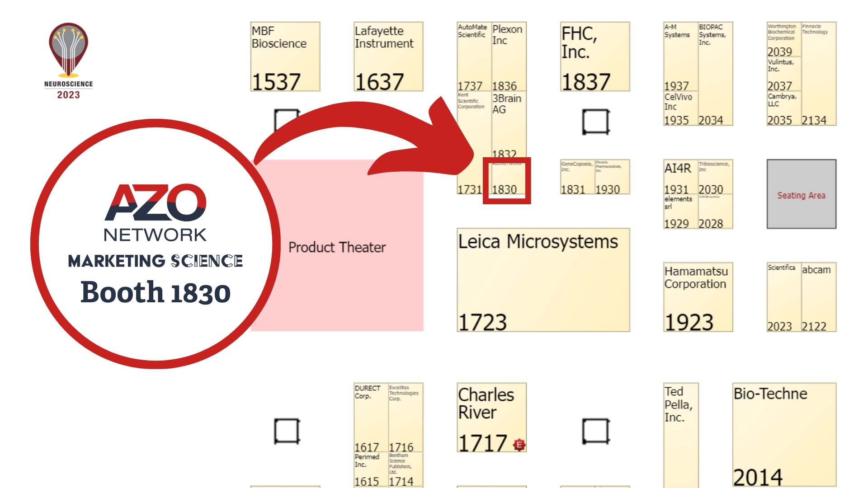Open DURECT Corp. booth 1617
Screen dimensions: 868x488
click(371, 418)
